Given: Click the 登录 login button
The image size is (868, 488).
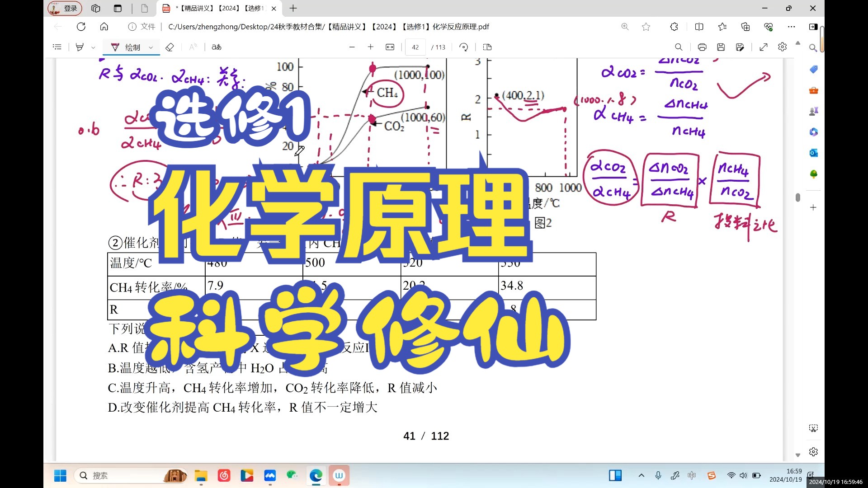Looking at the screenshot, I should [65, 8].
